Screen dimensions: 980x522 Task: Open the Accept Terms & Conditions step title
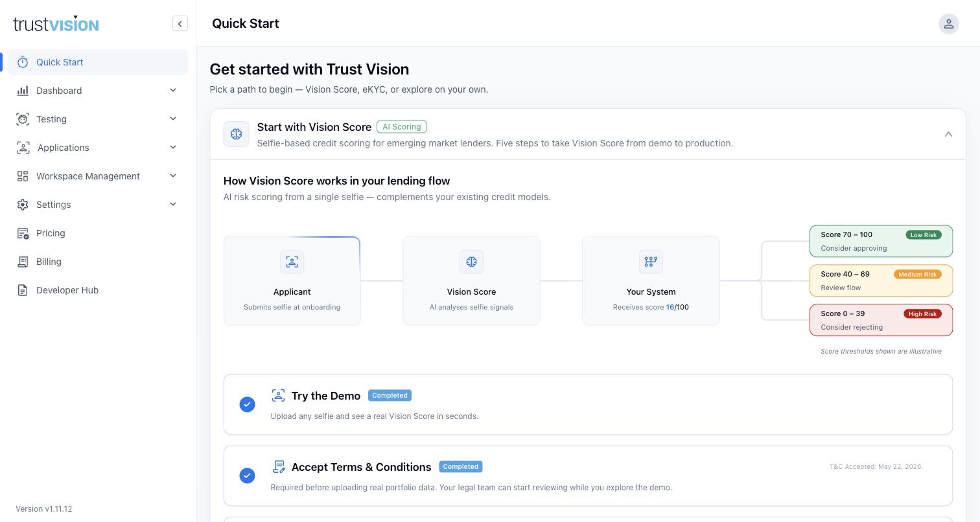(361, 467)
